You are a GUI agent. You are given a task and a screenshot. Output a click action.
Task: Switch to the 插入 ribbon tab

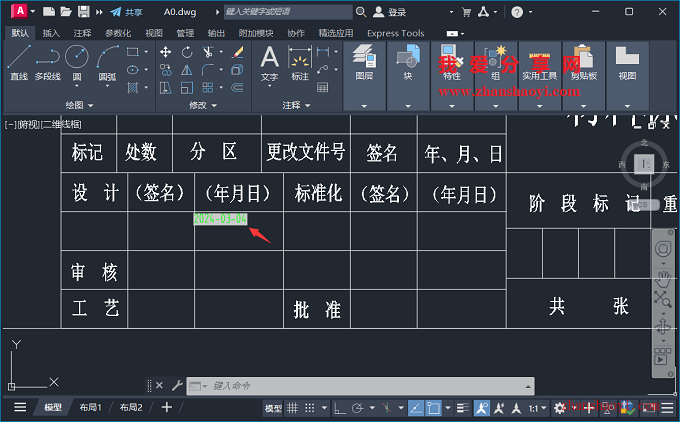pos(51,33)
